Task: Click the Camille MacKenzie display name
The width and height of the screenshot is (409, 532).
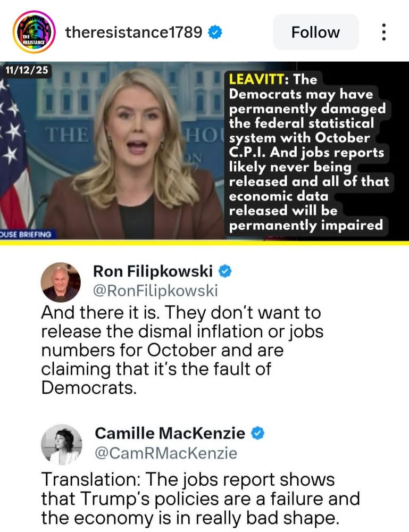Action: (170, 433)
